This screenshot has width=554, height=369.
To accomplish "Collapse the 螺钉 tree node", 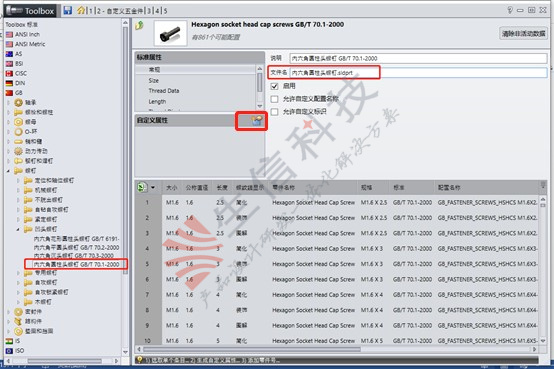I will [x=8, y=171].
